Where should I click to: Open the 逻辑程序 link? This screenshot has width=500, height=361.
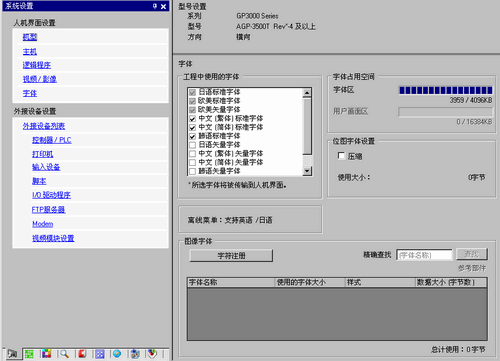point(37,65)
